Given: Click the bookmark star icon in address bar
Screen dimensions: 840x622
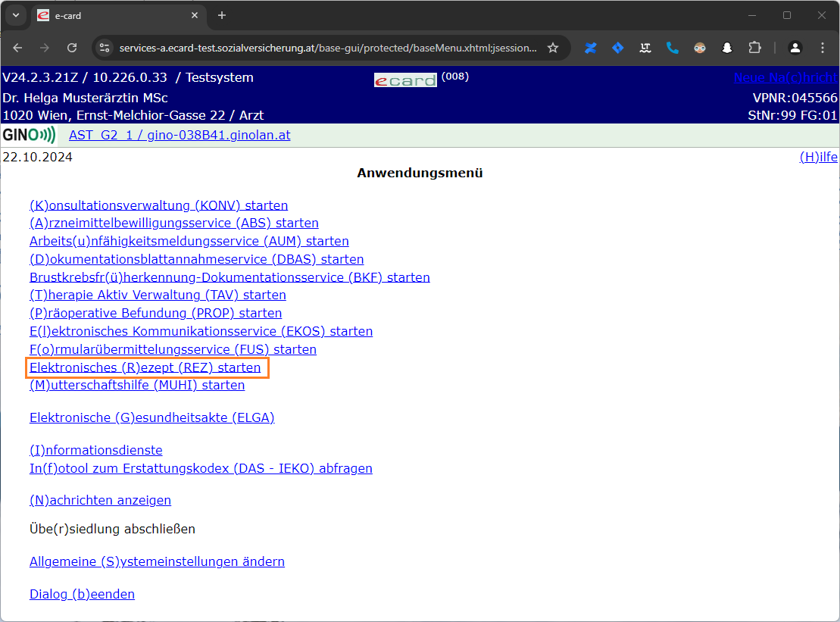Looking at the screenshot, I should tap(553, 48).
